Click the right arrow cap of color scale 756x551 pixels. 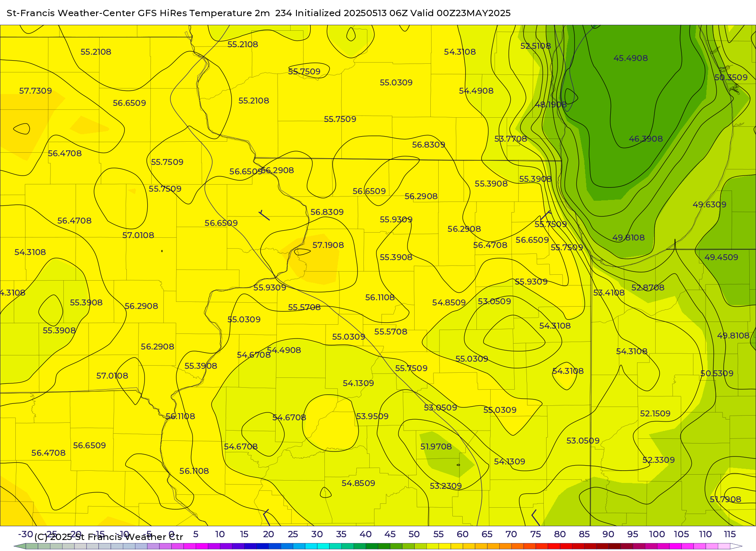tap(736, 546)
